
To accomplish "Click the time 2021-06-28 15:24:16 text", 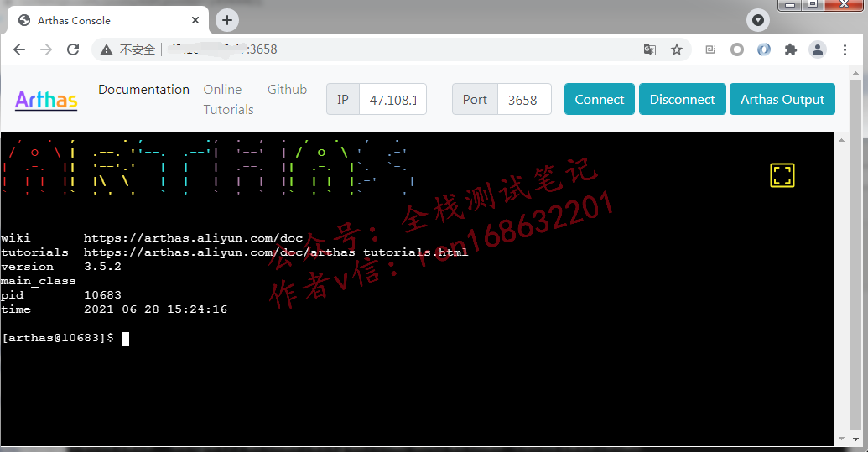I will coord(155,309).
